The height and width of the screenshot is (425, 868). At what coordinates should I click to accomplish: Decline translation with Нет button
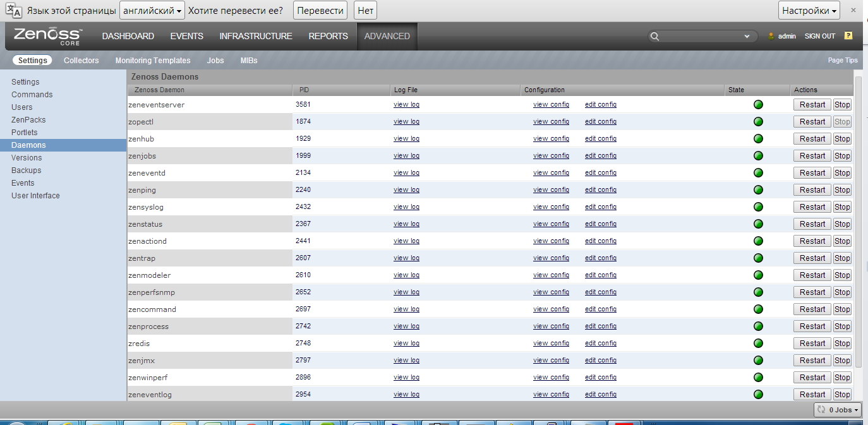(366, 11)
